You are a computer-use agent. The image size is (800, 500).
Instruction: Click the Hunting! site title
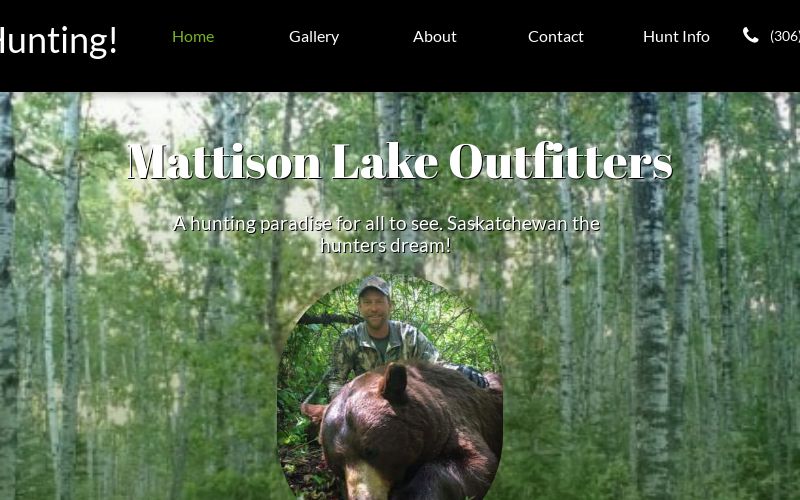(58, 40)
